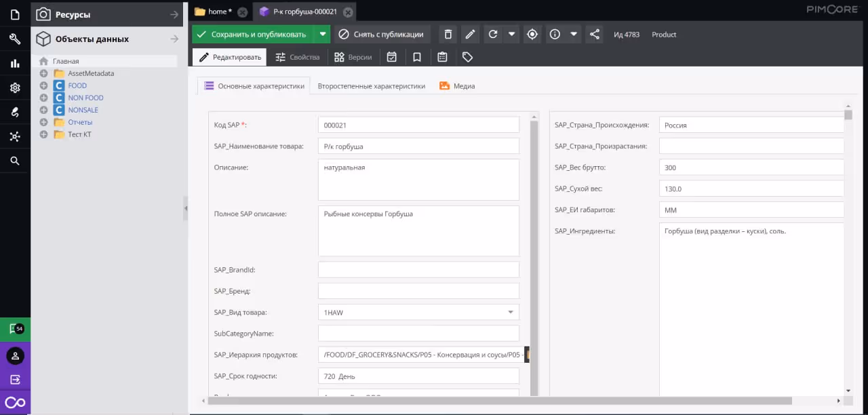Click Снять с публикации button
Screen dimensions: 868x415
pyautogui.click(x=382, y=35)
